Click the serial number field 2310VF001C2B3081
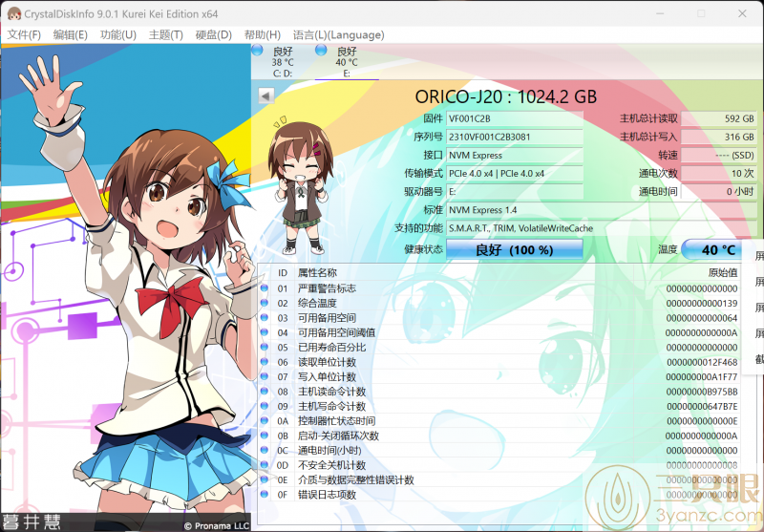 pos(515,137)
